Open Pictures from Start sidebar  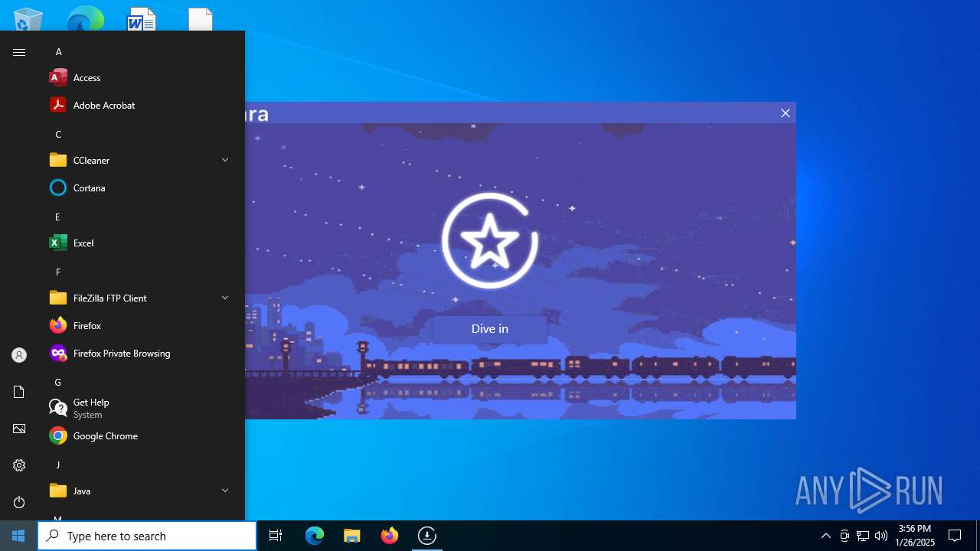[19, 429]
